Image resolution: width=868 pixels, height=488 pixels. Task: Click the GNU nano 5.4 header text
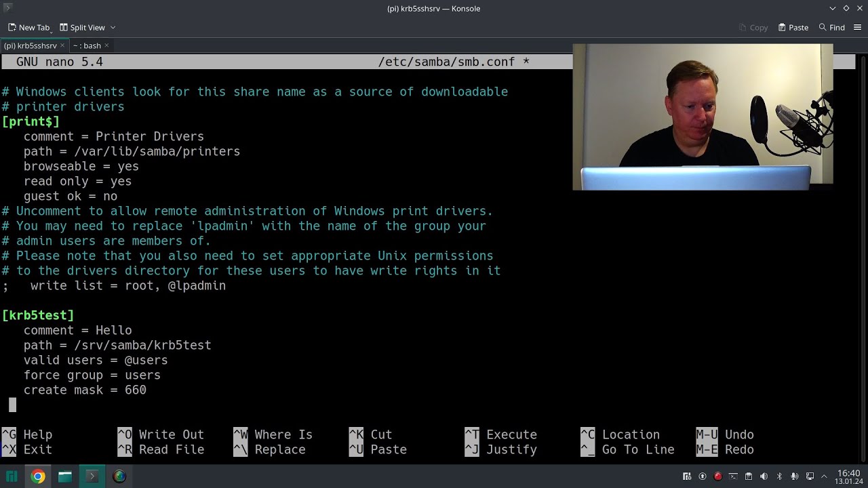pos(60,62)
